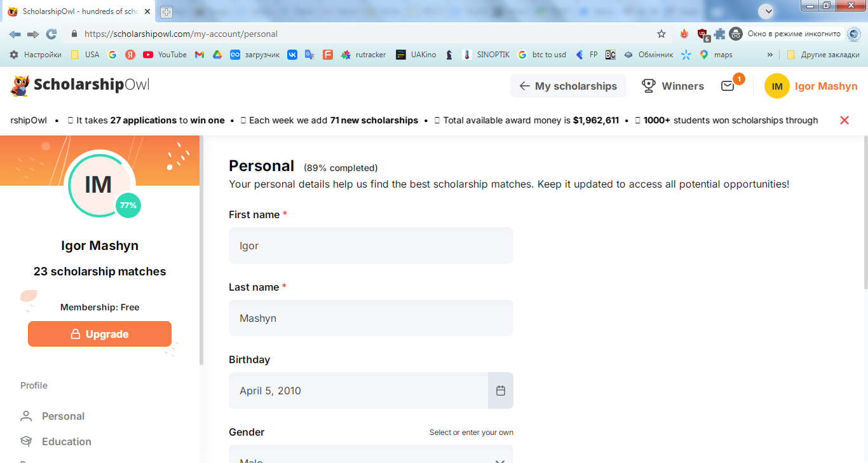The height and width of the screenshot is (463, 868).
Task: Click the page vertical scrollbar
Action: tap(865, 212)
